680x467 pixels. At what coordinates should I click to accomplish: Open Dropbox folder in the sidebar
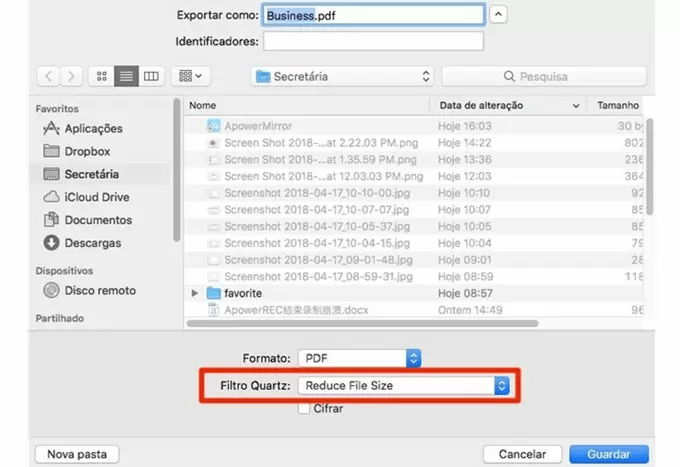coord(87,151)
